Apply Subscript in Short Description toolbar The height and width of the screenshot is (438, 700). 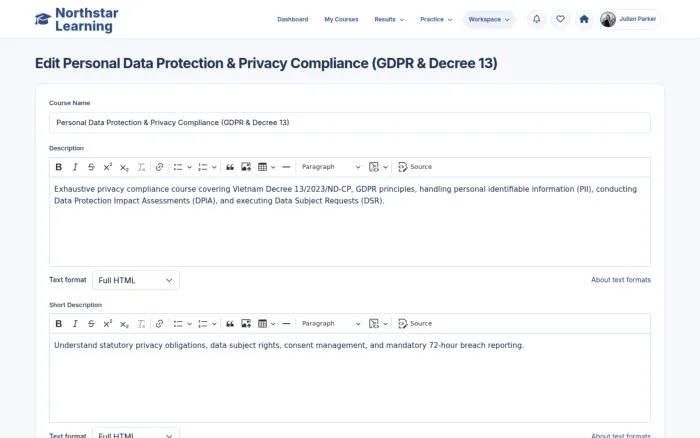tap(124, 324)
